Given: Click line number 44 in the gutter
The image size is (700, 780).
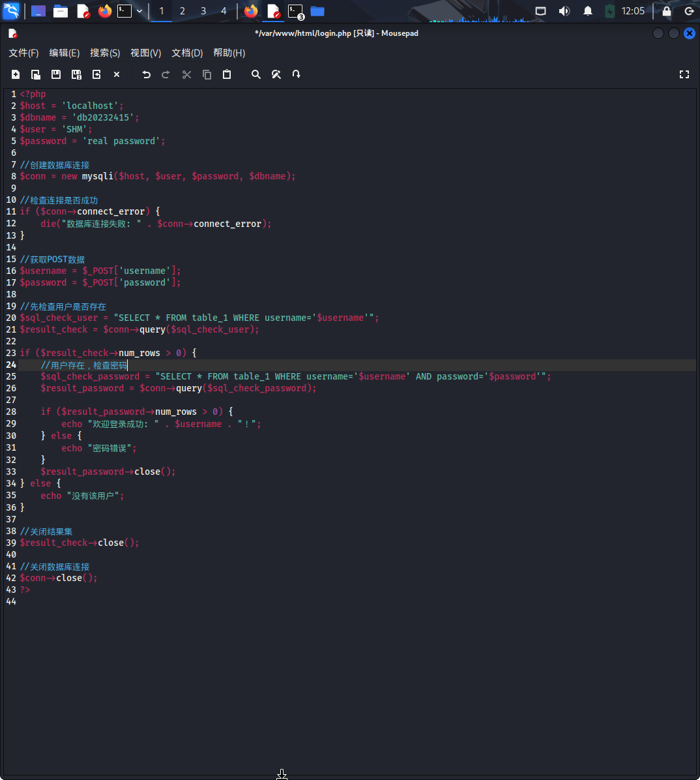Looking at the screenshot, I should pos(11,601).
